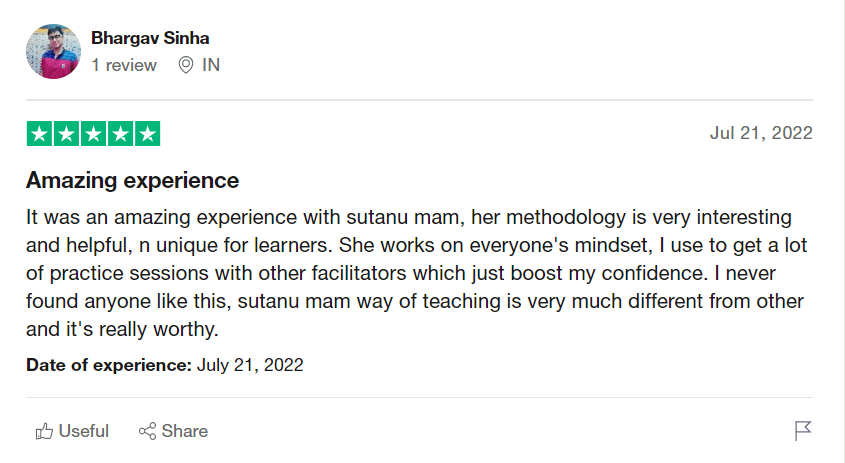Click the 'July 21, 2022' experience date
Viewport: 845px width, 463px height.
click(250, 365)
